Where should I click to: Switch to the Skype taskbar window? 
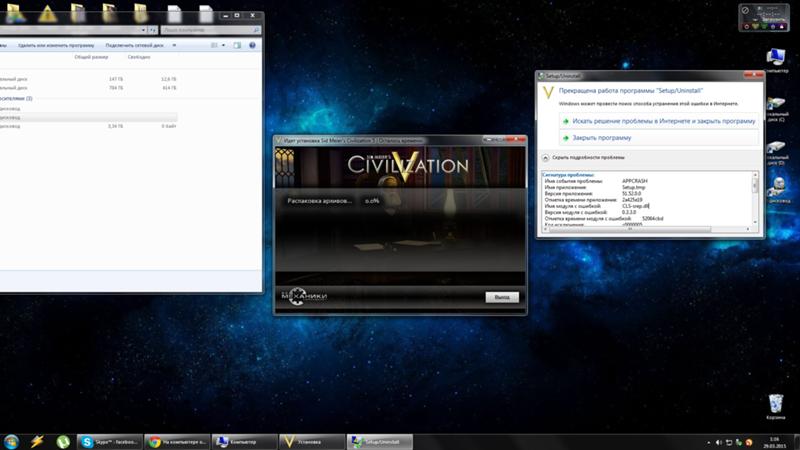pyautogui.click(x=109, y=442)
